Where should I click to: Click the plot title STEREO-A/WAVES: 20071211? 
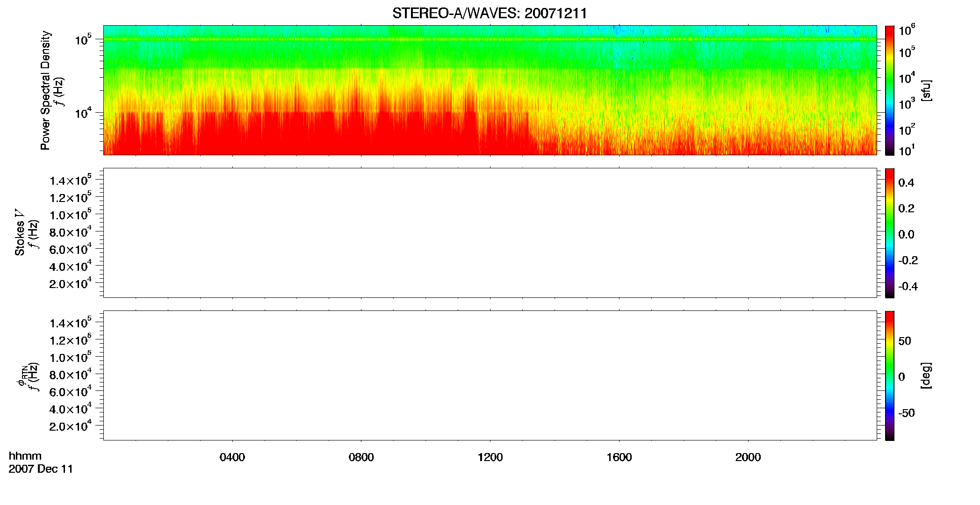[490, 14]
